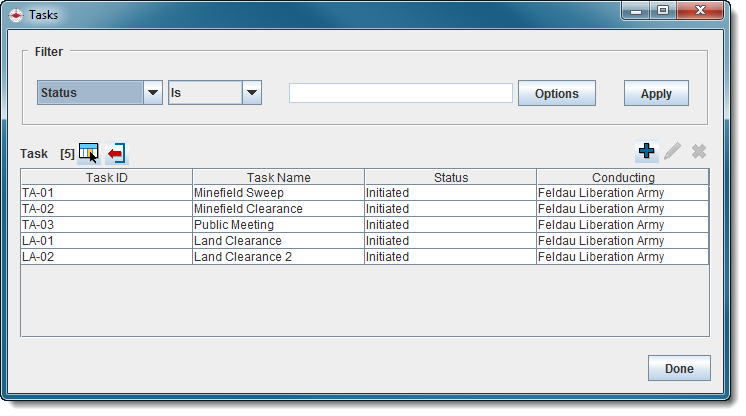Viewport: 746px width, 416px height.
Task: Sort by Task Name column header
Action: 278,177
